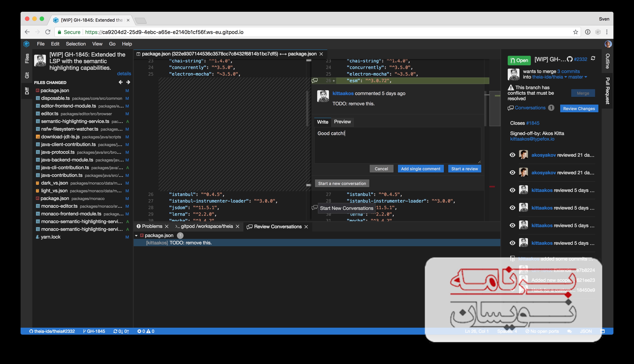This screenshot has width=634, height=364.
Task: Switch to Preview tab in comment box
Action: [x=342, y=122]
